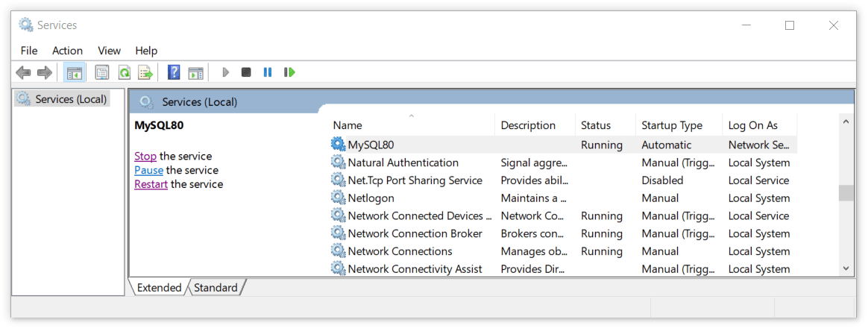Select the MySQL80 service name

(x=371, y=145)
